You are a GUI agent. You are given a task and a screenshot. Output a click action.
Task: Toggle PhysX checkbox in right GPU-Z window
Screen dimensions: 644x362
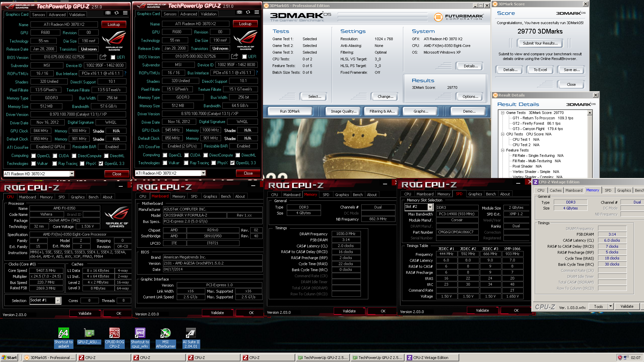tap(214, 163)
